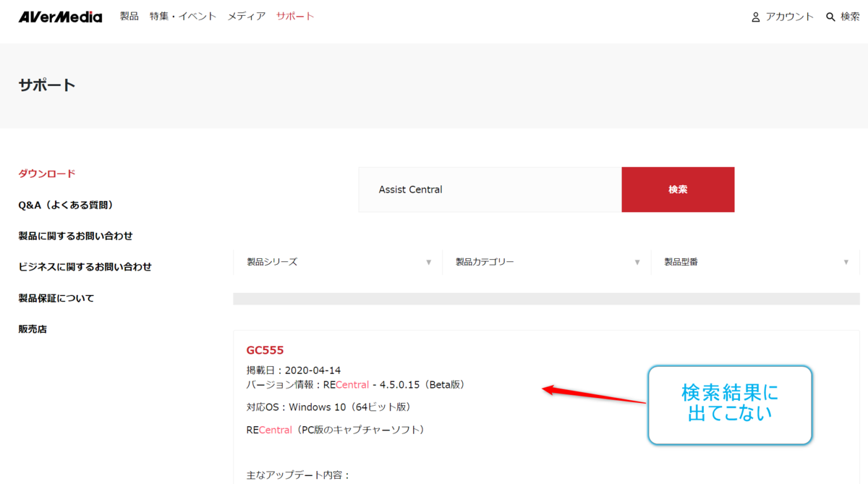Click 対応OS:Windows 10 text
The width and height of the screenshot is (868, 484).
(x=329, y=407)
